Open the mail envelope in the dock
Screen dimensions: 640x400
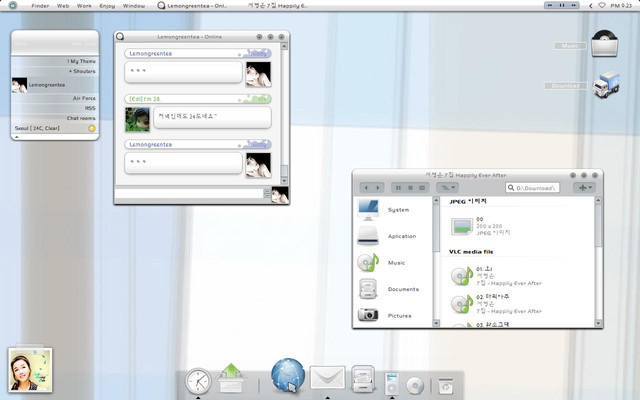(327, 378)
